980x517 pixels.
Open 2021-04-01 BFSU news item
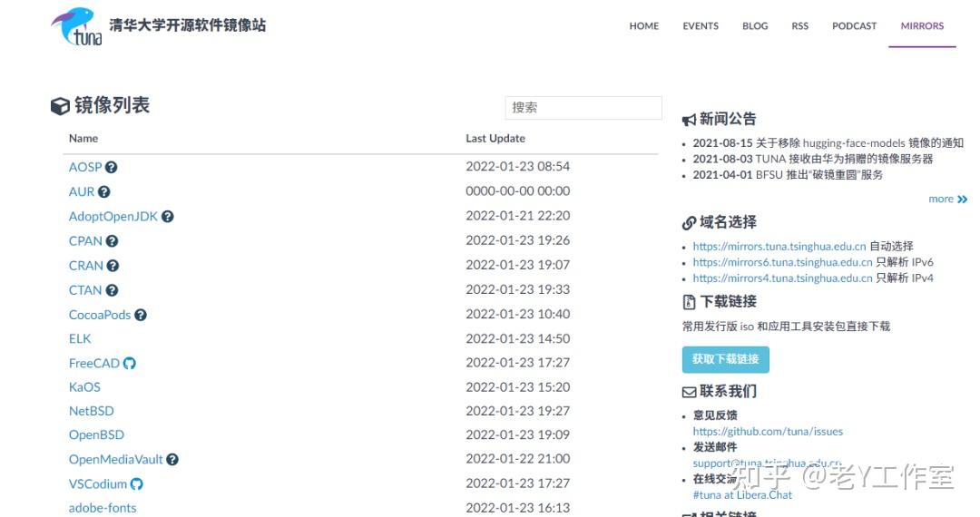pyautogui.click(x=788, y=175)
